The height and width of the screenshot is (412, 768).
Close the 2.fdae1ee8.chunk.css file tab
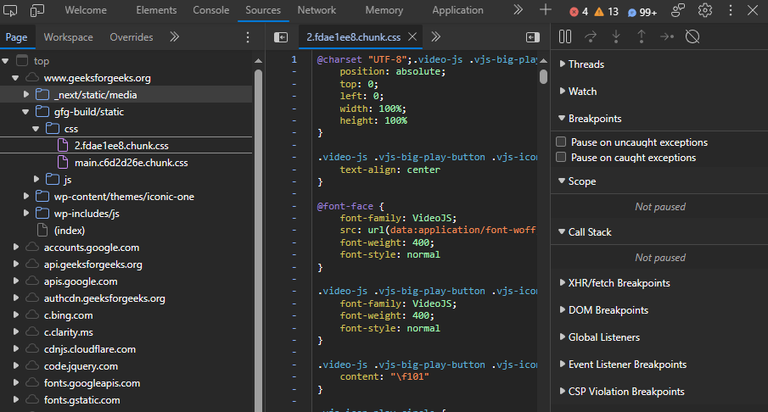412,37
